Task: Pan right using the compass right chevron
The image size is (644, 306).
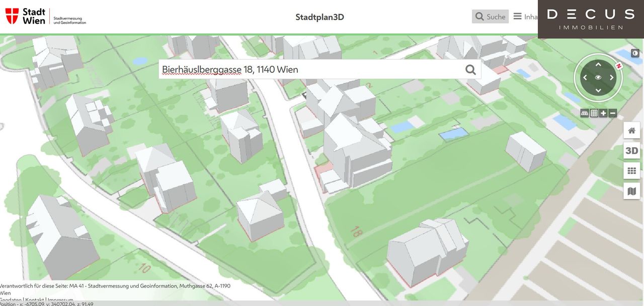Action: 612,77
